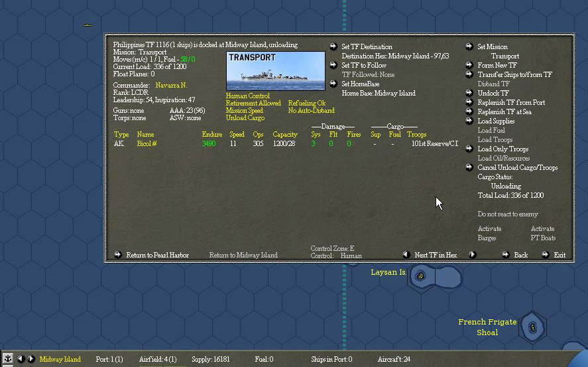Click the arrow icon beside Undock TF
The image size is (588, 367).
click(469, 92)
